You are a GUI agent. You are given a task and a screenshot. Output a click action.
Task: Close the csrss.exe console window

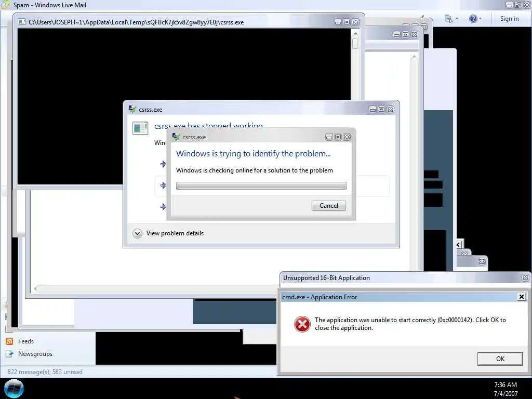pyautogui.click(x=355, y=22)
